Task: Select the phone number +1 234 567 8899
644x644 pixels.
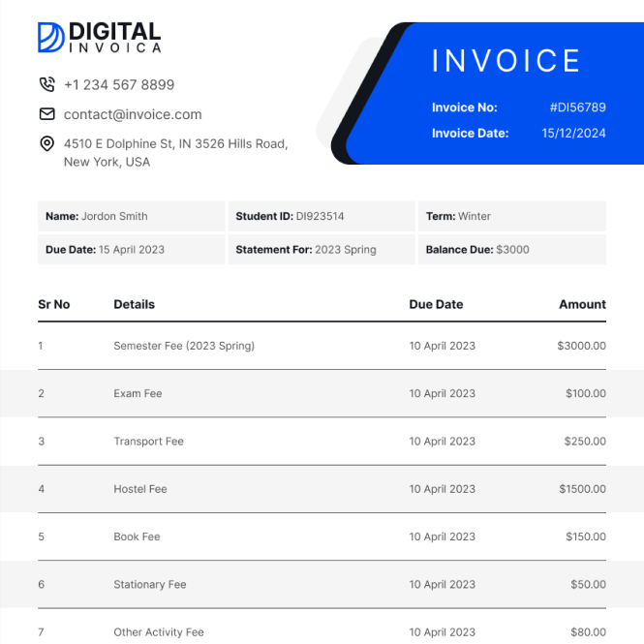Action: [x=119, y=85]
